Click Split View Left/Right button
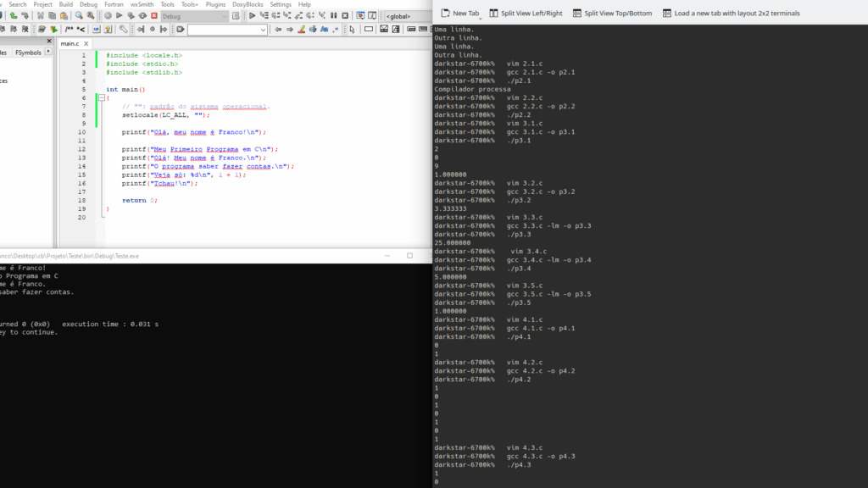 click(526, 13)
